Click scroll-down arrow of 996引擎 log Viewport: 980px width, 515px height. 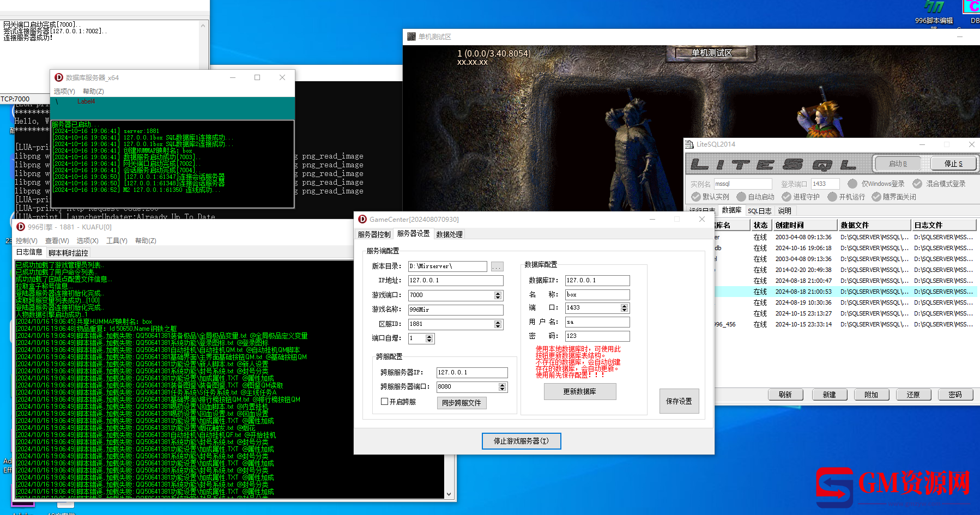click(449, 494)
